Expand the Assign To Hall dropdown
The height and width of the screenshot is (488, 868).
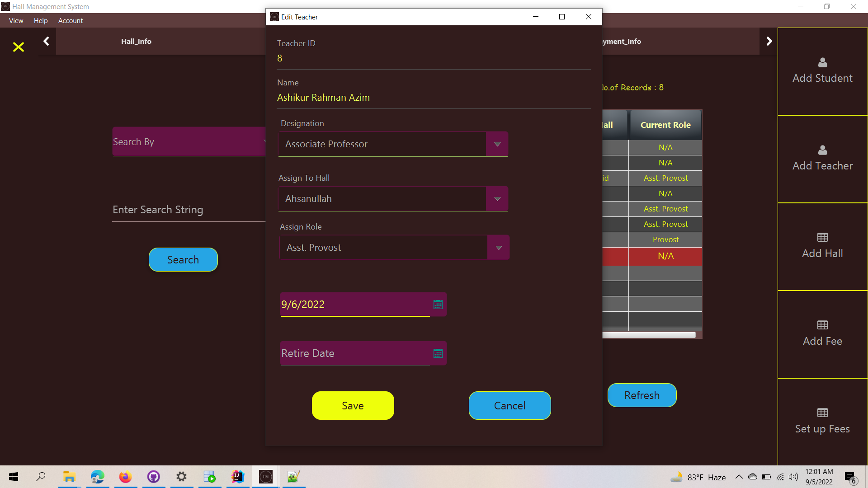497,198
